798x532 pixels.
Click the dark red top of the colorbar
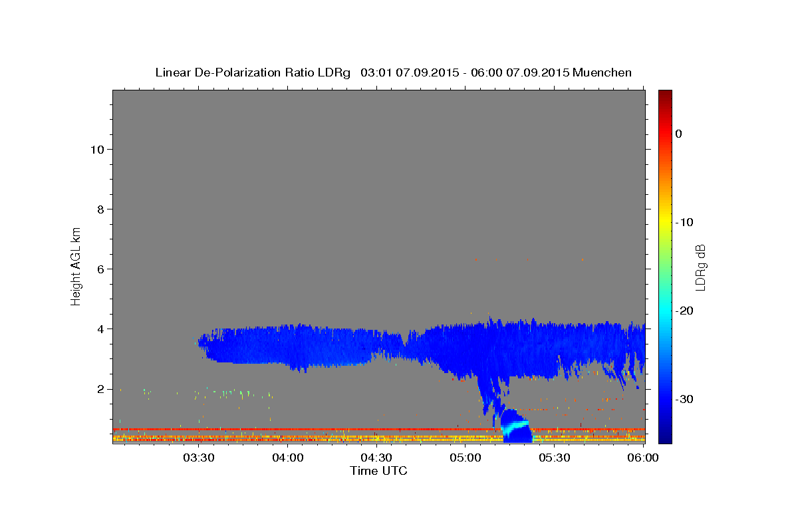pos(665,95)
